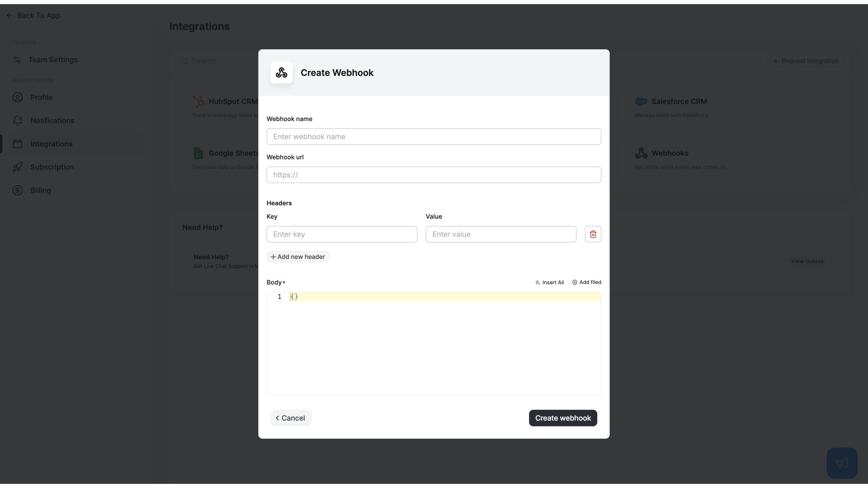
Task: Click the Add new header button
Action: pyautogui.click(x=297, y=256)
